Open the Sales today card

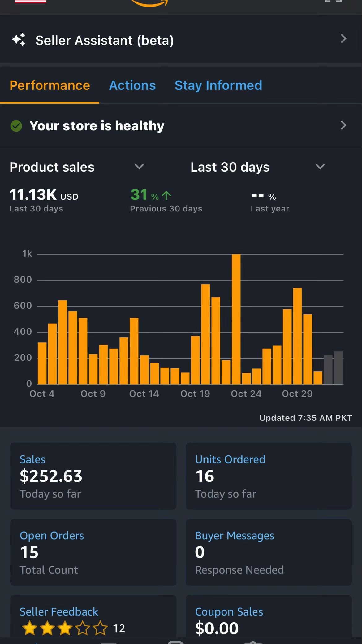[x=93, y=476]
